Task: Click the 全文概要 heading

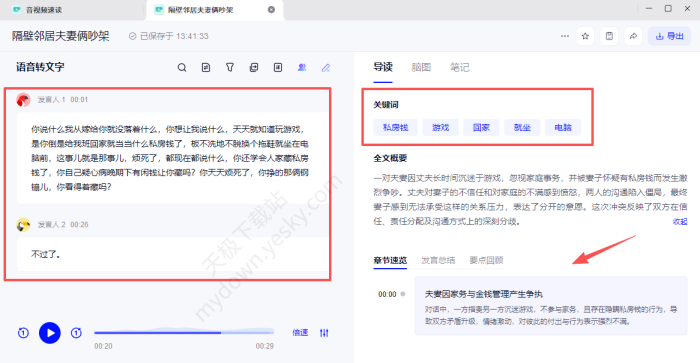Action: tap(390, 158)
